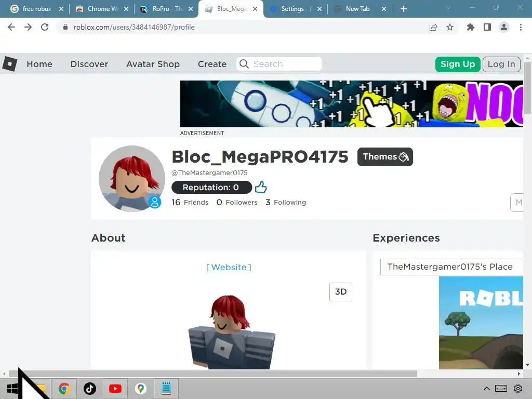Viewport: 532px width, 399px height.
Task: Click the share page icon in address bar
Action: pos(433,27)
